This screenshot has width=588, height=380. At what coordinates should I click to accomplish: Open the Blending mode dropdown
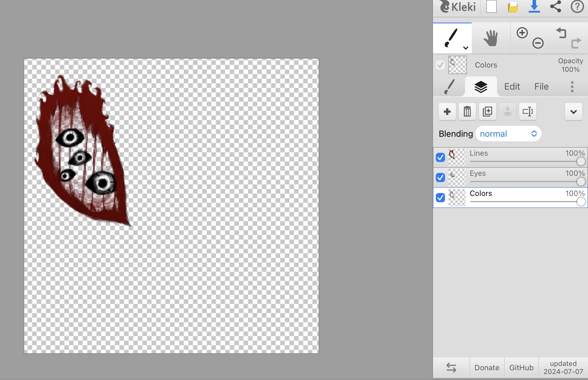tap(508, 134)
